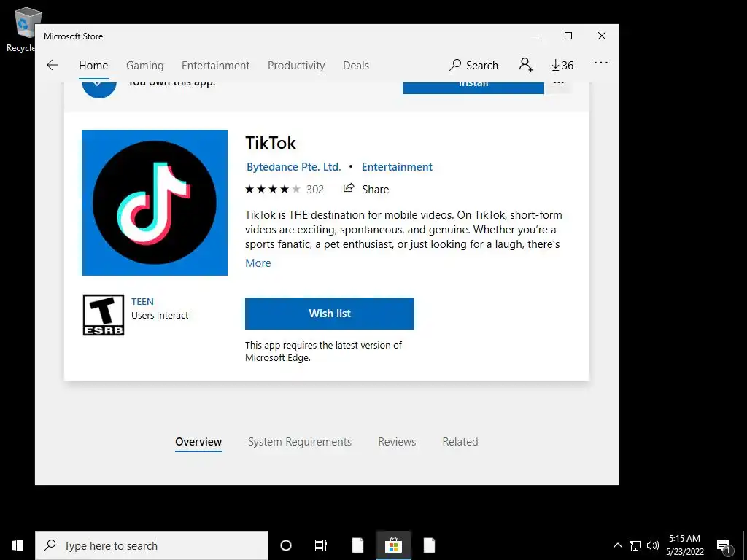This screenshot has height=560, width=747.
Task: Click the taskbar clock showing 5:15 AM
Action: (684, 545)
